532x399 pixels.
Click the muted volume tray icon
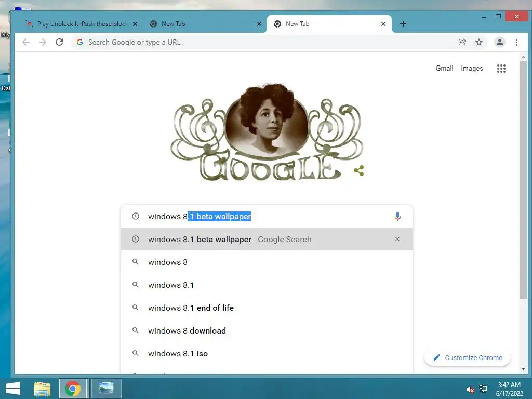pos(471,389)
